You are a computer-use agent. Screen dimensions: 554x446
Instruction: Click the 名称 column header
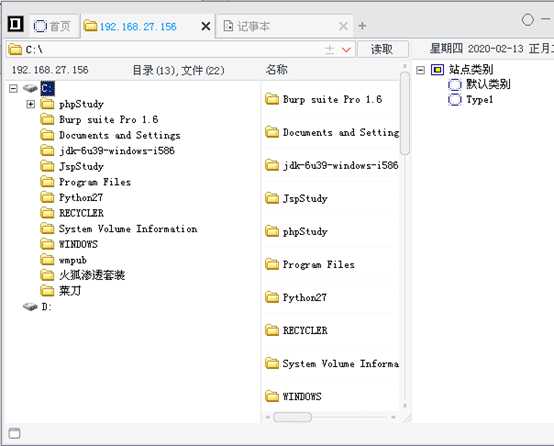[276, 70]
